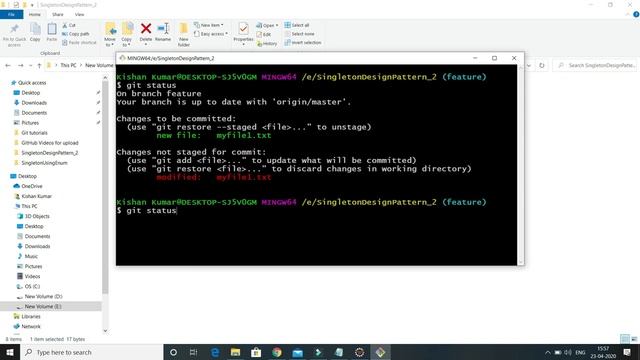This screenshot has width=640, height=360.
Task: Create a New folder from ribbon
Action: coord(184,34)
